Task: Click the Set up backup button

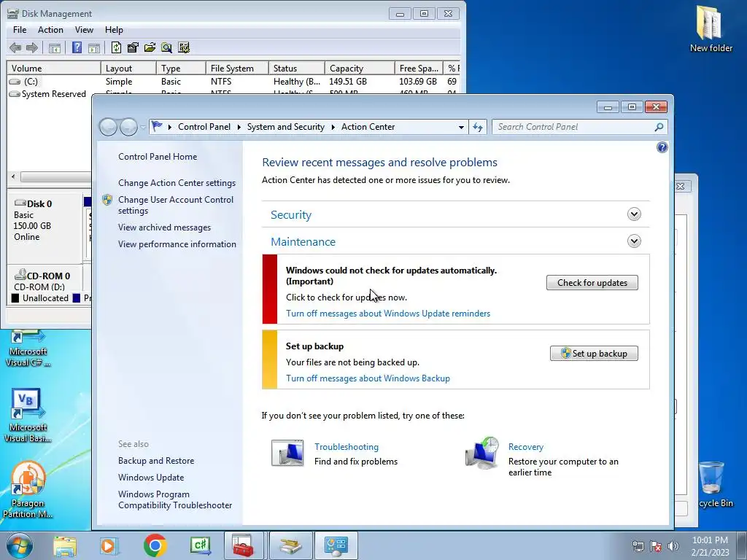Action: pos(594,354)
